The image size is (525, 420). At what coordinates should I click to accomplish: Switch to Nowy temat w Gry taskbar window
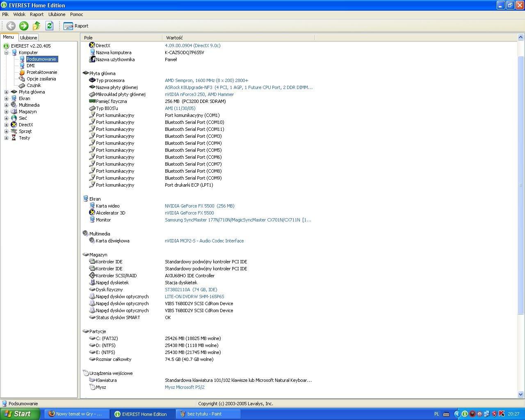77,414
